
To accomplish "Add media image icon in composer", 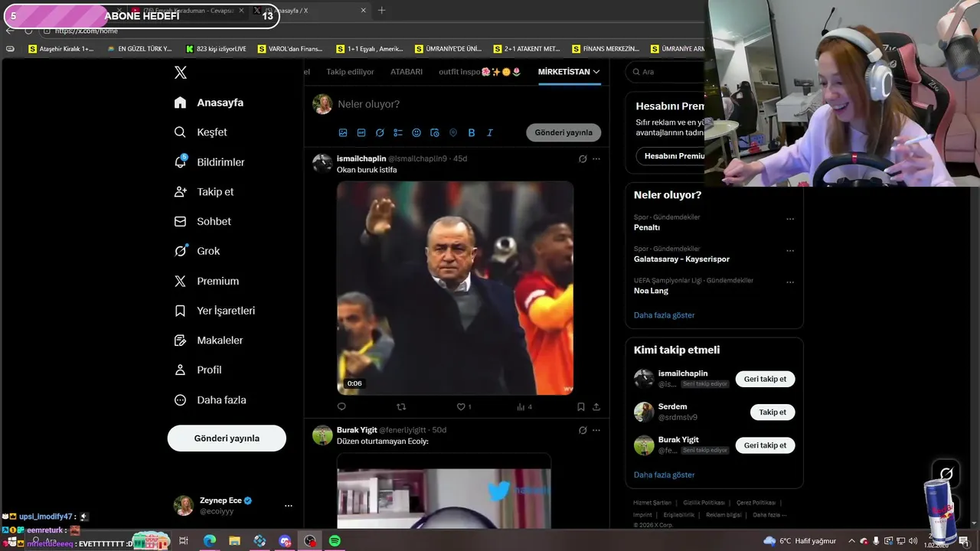I will click(x=343, y=132).
